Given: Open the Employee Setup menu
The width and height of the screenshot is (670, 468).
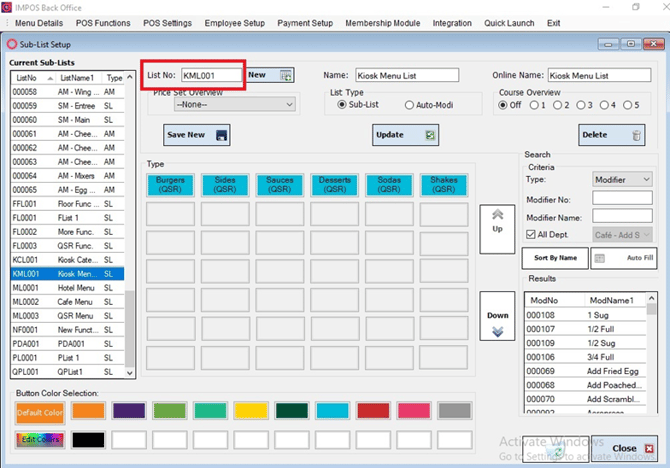Looking at the screenshot, I should (235, 23).
